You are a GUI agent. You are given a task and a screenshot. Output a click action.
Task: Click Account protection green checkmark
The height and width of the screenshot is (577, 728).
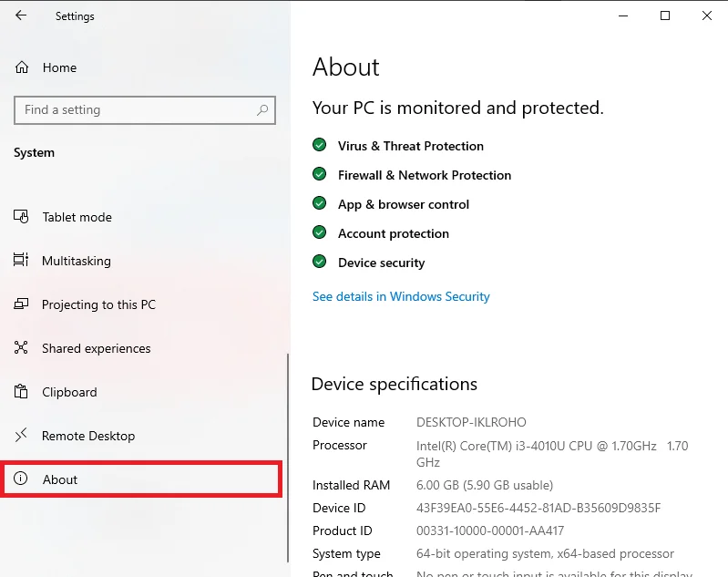coord(320,232)
